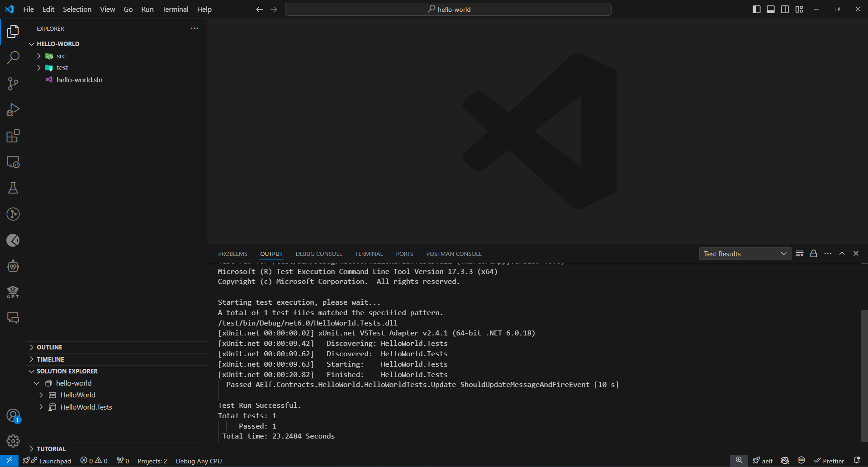Open the Test Results output channel dropdown

pyautogui.click(x=745, y=254)
